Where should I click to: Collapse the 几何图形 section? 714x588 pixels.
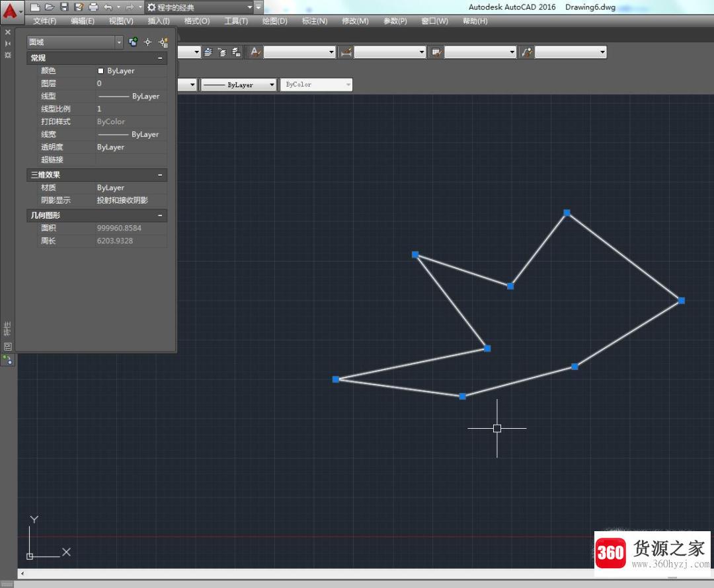(x=160, y=215)
